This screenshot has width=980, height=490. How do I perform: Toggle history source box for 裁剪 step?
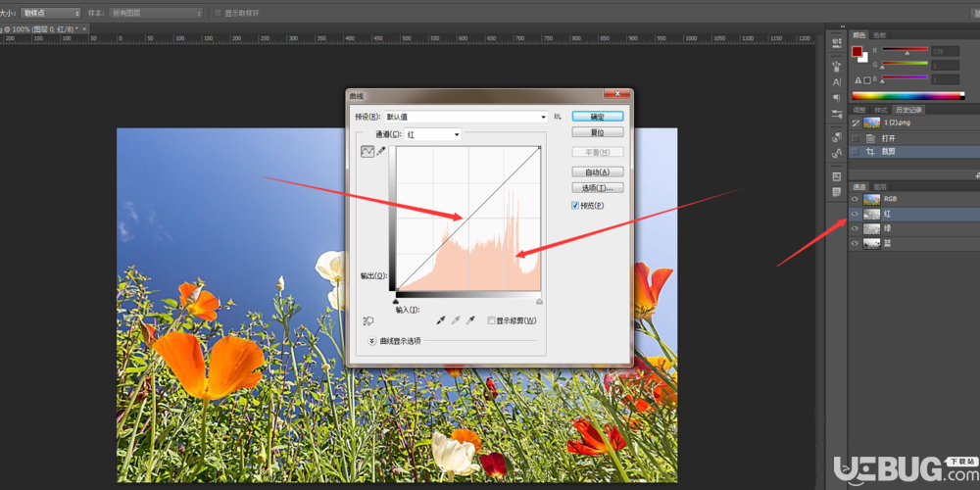(x=855, y=152)
